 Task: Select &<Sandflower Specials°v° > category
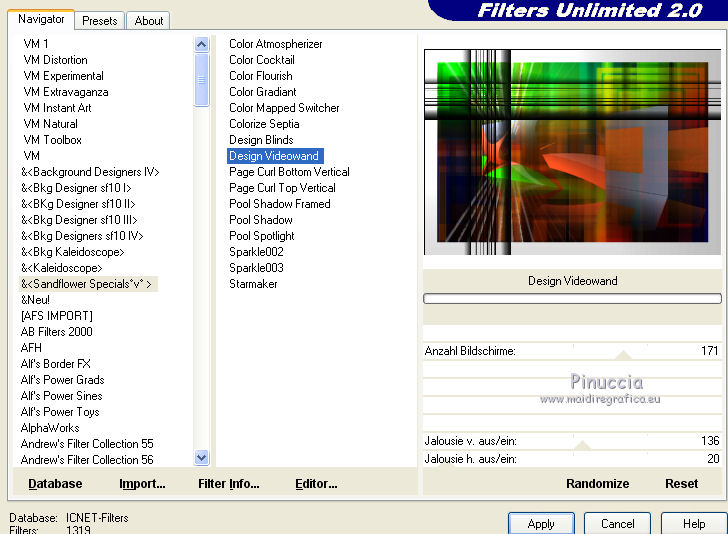click(88, 284)
